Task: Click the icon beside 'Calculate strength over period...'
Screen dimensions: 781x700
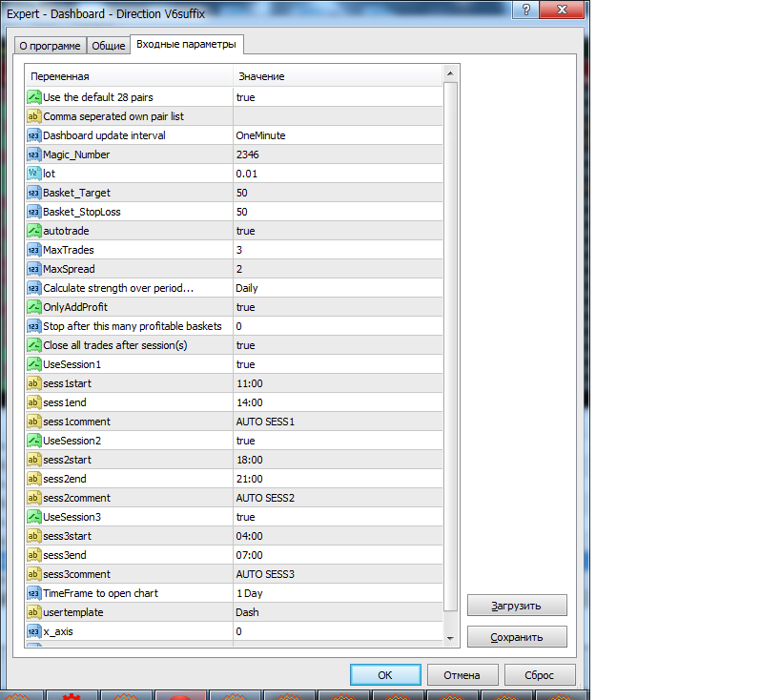Action: point(34,288)
